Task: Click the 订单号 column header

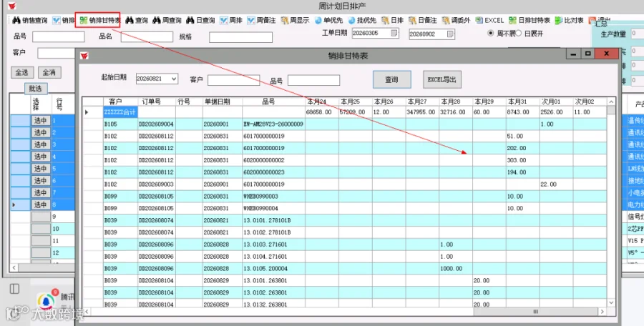Action: (157, 102)
